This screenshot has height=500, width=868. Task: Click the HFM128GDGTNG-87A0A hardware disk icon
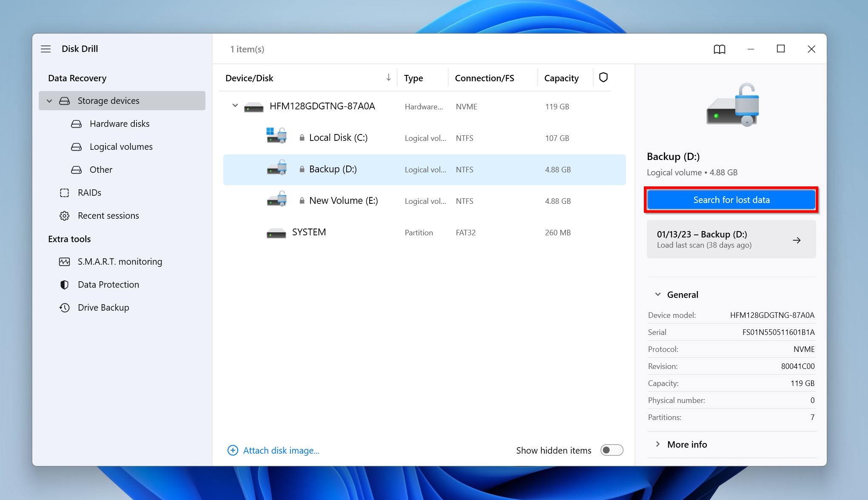point(253,107)
